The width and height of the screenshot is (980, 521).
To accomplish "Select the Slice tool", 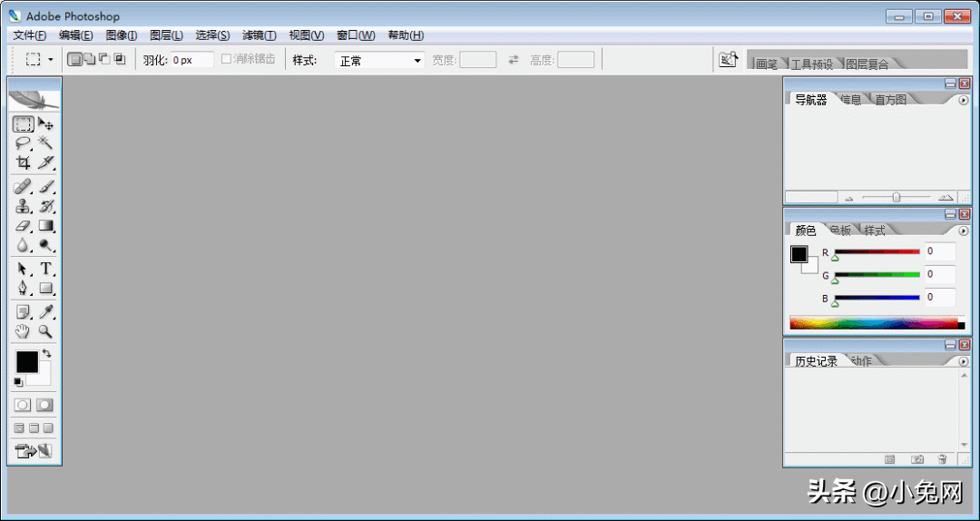I will pos(45,162).
